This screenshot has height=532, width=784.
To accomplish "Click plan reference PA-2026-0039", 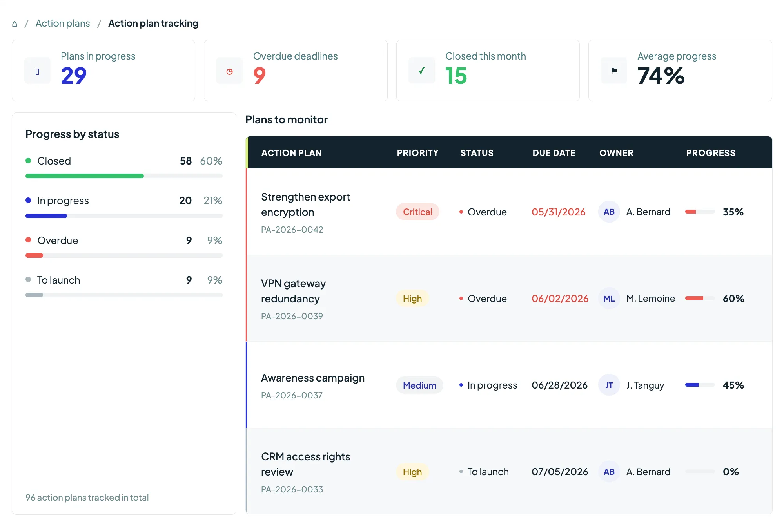I will [292, 316].
